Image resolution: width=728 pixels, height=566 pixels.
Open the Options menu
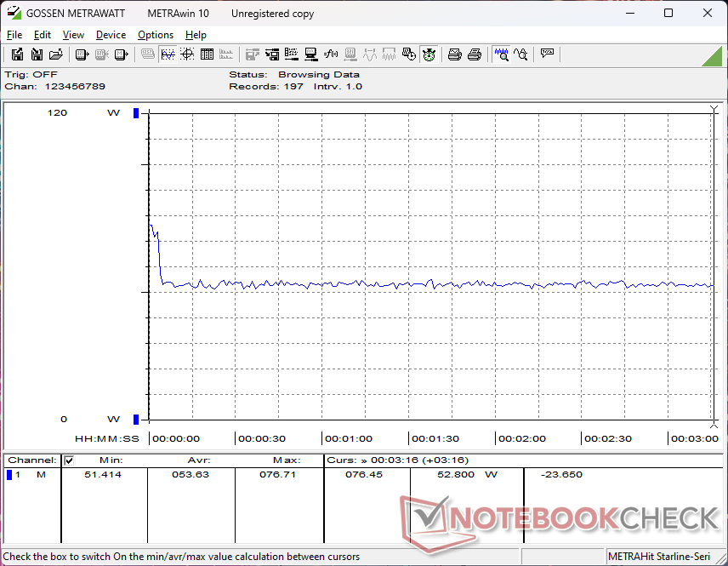(x=156, y=35)
